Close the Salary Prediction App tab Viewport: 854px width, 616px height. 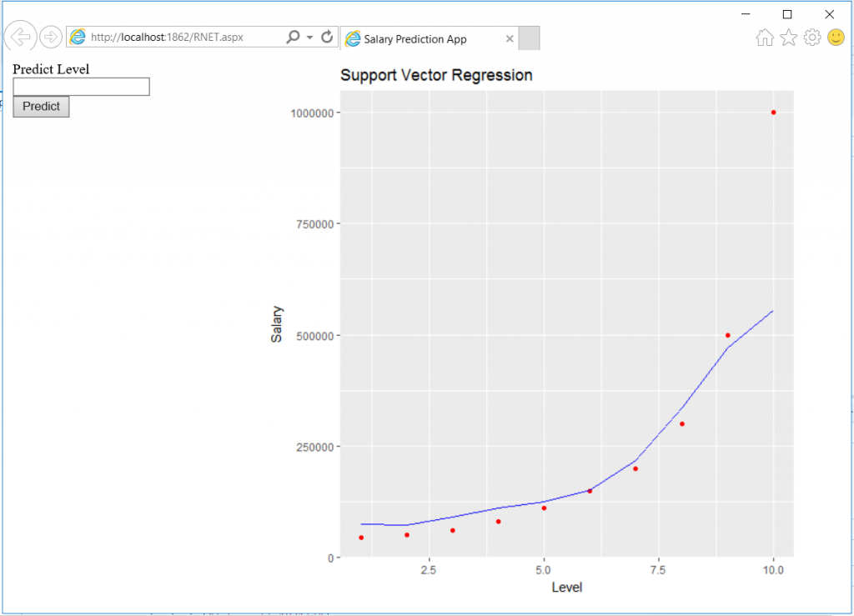tap(510, 38)
